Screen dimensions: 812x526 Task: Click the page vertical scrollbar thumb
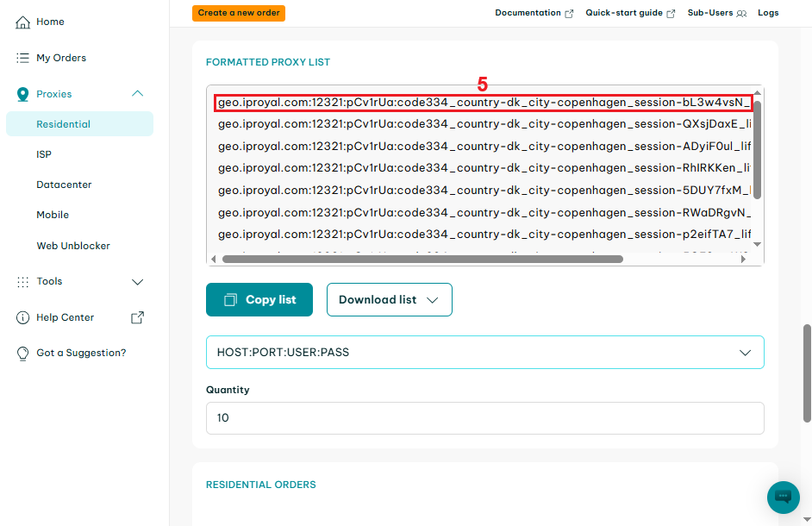807,373
